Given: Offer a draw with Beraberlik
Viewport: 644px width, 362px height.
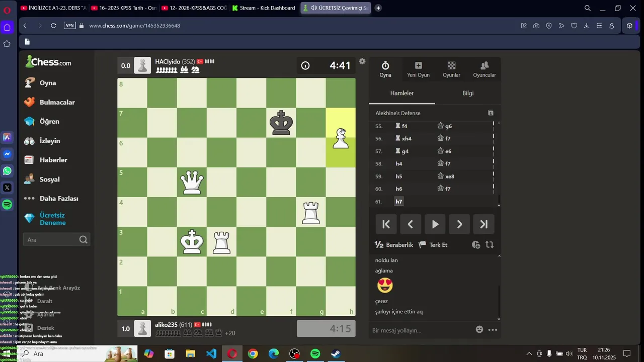Looking at the screenshot, I should (394, 245).
